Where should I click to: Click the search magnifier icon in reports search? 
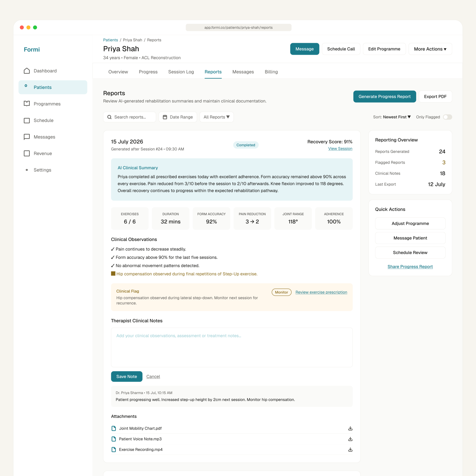pyautogui.click(x=109, y=117)
